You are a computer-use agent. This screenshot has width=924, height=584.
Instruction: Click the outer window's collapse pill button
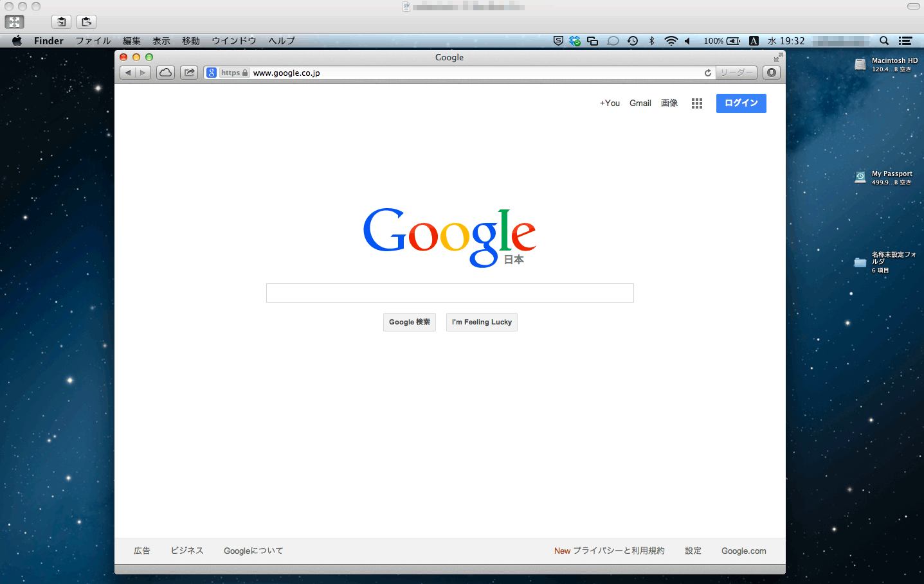click(913, 6)
